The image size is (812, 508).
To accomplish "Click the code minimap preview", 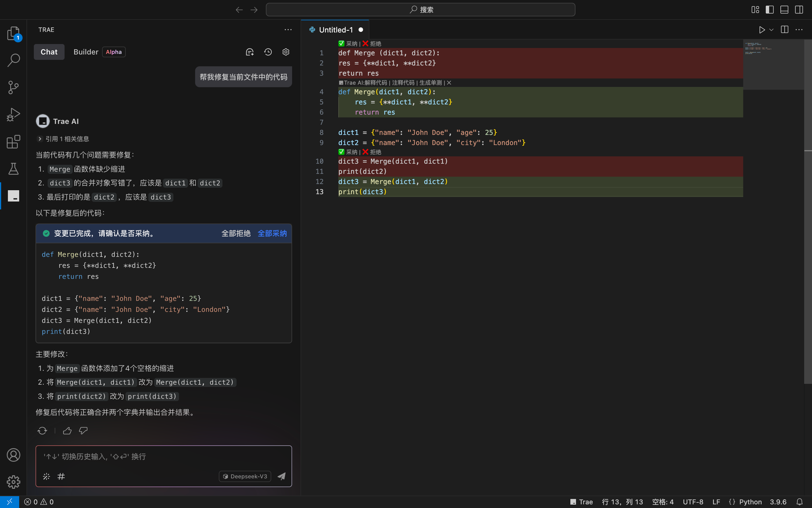I will [x=773, y=65].
